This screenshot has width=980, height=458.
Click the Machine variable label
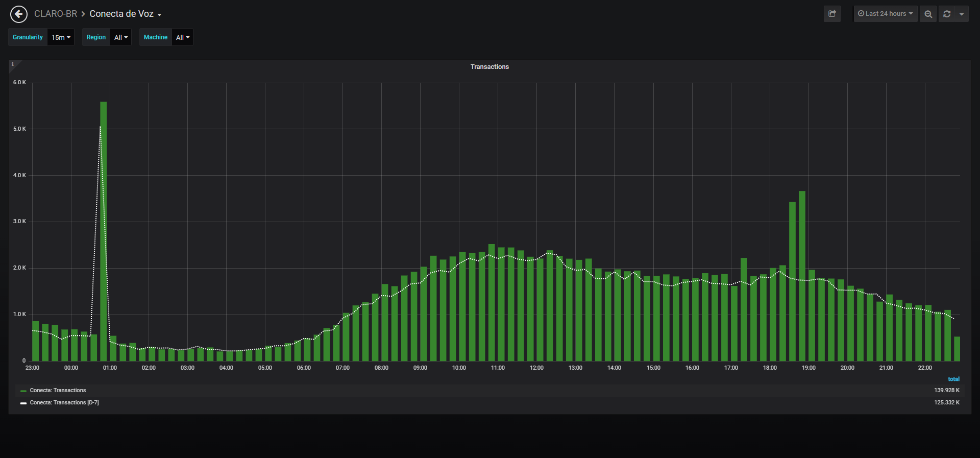tap(156, 37)
